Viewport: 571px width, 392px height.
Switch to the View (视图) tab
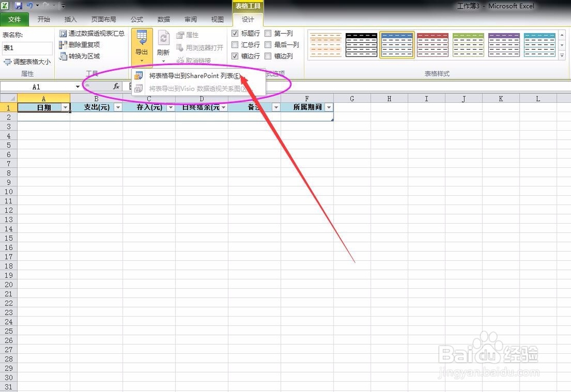point(218,19)
